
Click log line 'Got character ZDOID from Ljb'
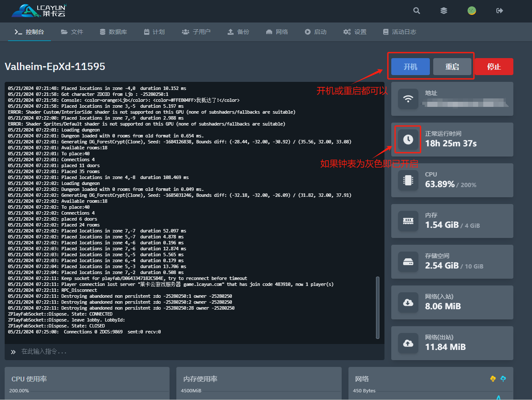(x=88, y=94)
